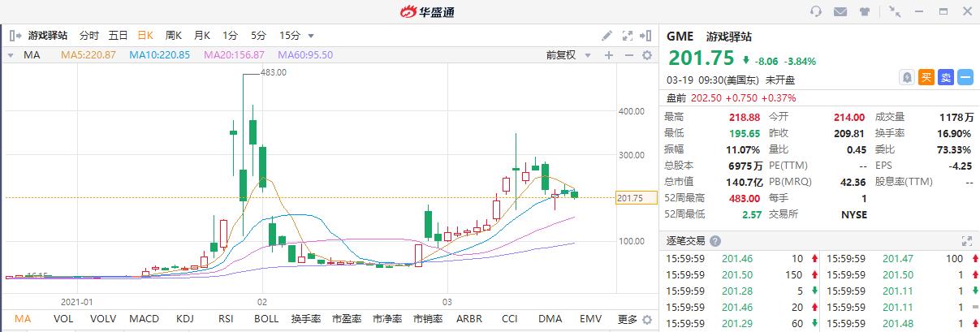
Task: Select EMV indicator
Action: tap(590, 319)
